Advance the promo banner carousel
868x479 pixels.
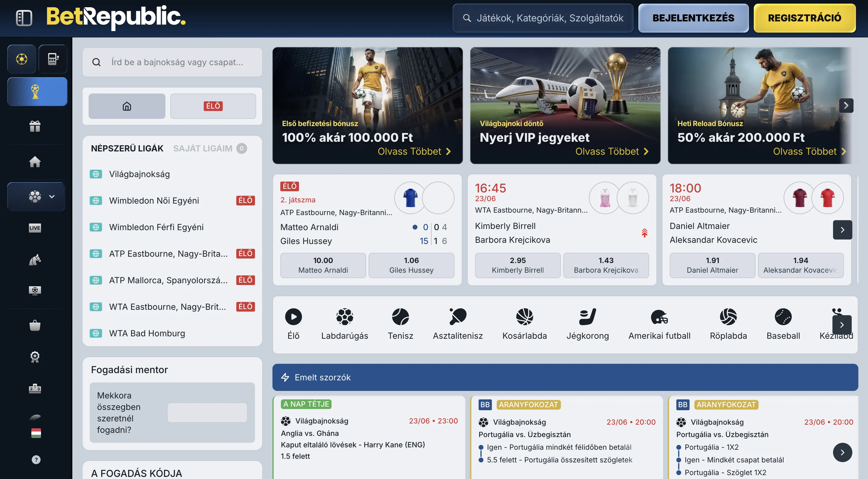click(846, 106)
